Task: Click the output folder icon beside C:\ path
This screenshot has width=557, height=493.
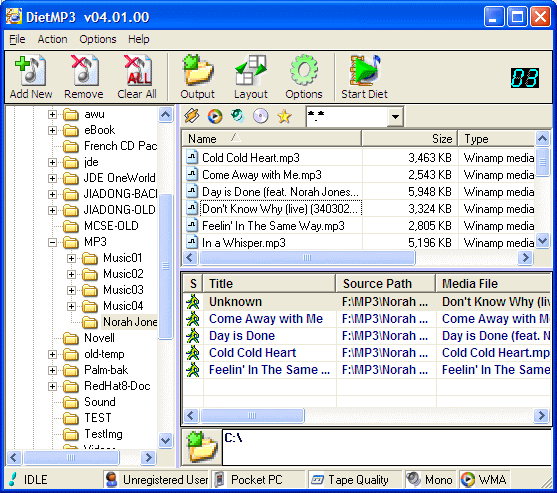Action: point(202,447)
